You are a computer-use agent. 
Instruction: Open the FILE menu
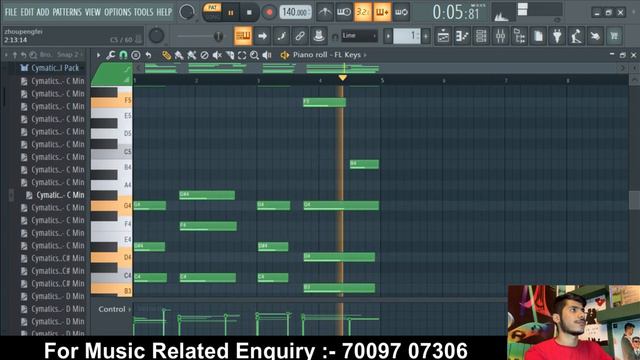tap(11, 12)
